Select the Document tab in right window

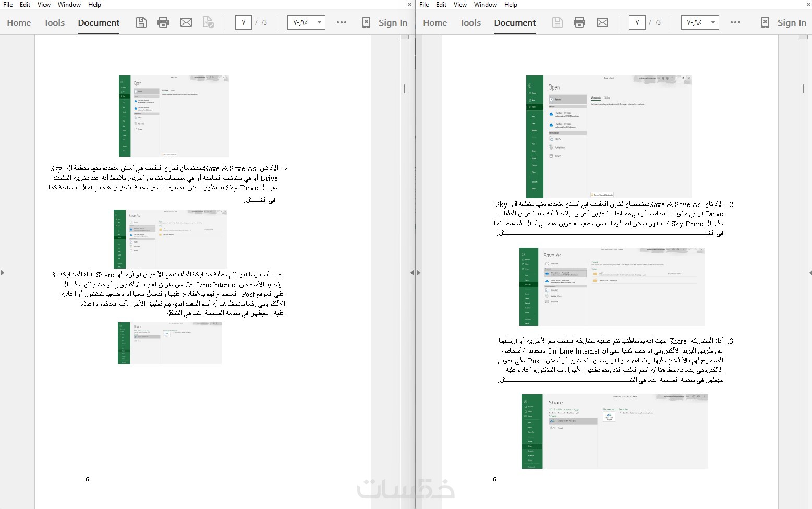pos(515,22)
